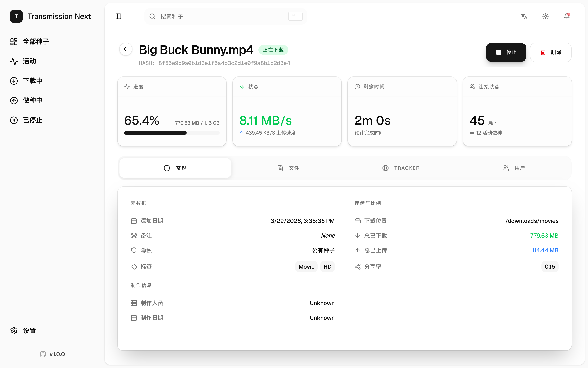This screenshot has height=368, width=588.
Task: Switch to the 常规 tab
Action: click(x=175, y=168)
